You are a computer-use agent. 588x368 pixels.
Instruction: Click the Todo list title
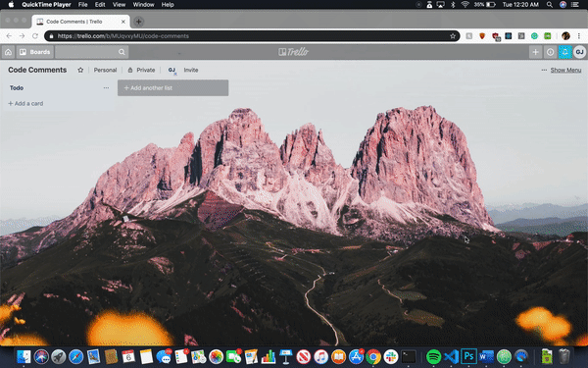coord(17,88)
